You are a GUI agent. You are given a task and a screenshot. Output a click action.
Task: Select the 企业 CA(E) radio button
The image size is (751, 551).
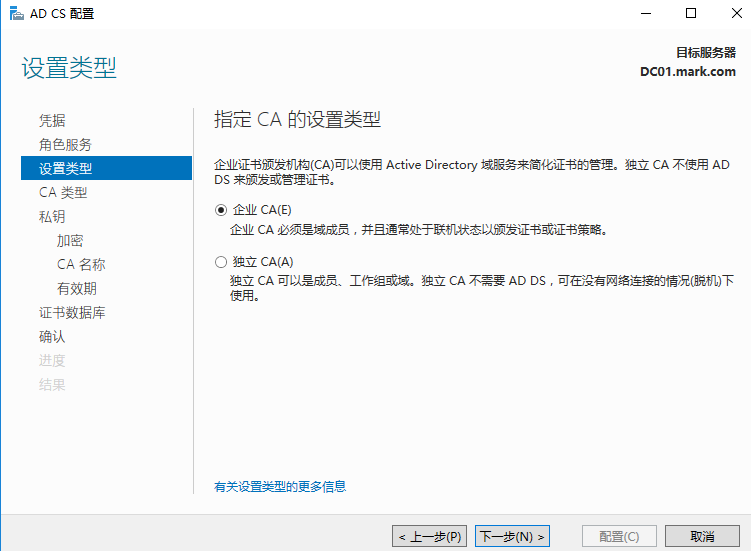tap(221, 210)
